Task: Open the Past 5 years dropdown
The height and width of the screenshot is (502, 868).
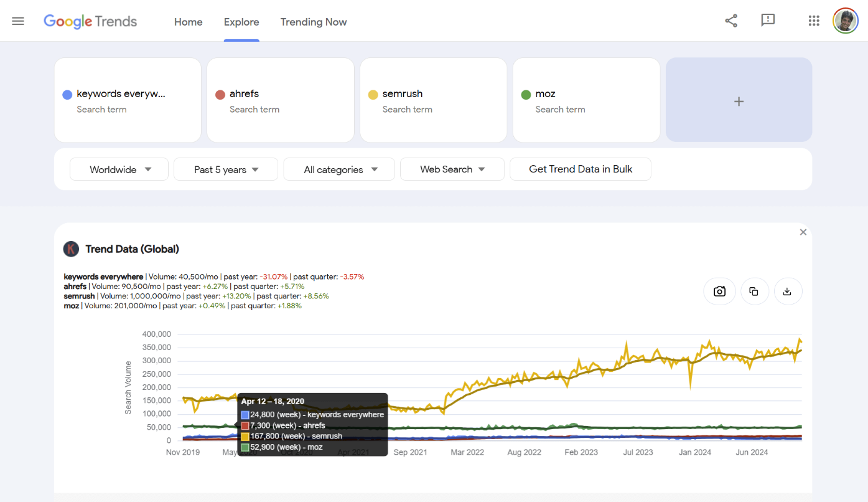Action: point(226,169)
